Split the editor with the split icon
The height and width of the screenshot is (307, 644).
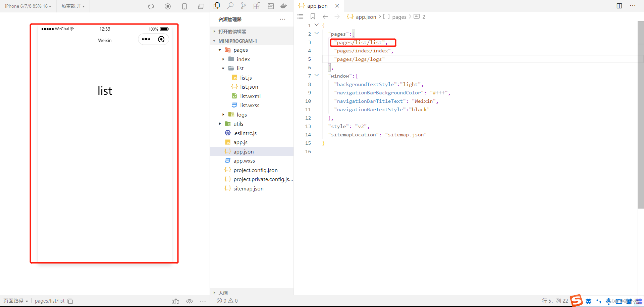tap(619, 6)
